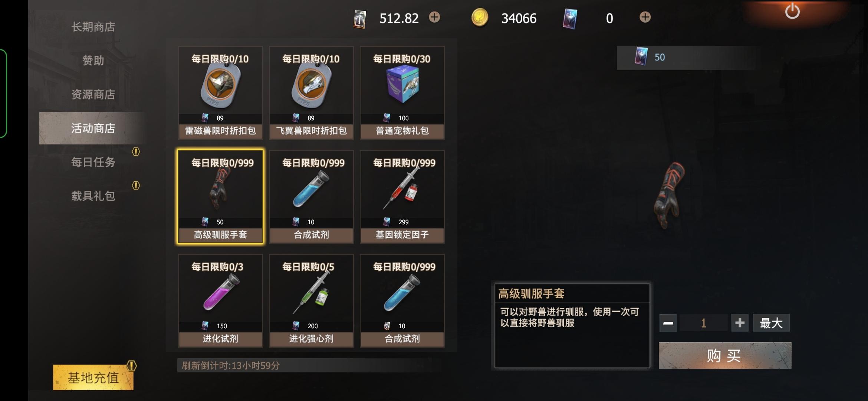Viewport: 868px width, 401px height.
Task: Decrease purchase quantity with minus button
Action: coord(668,323)
